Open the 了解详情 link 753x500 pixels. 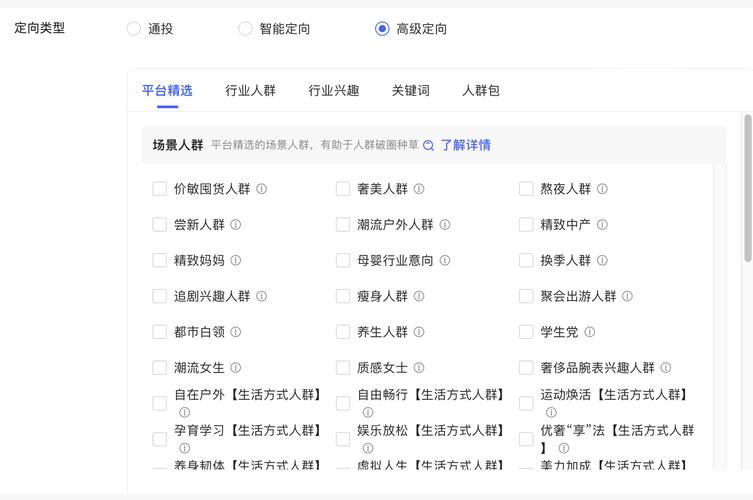(x=466, y=145)
